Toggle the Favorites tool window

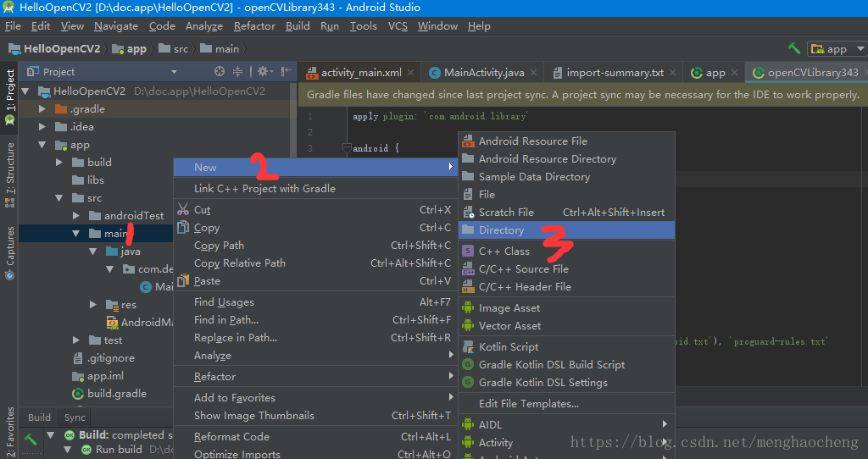pyautogui.click(x=9, y=433)
